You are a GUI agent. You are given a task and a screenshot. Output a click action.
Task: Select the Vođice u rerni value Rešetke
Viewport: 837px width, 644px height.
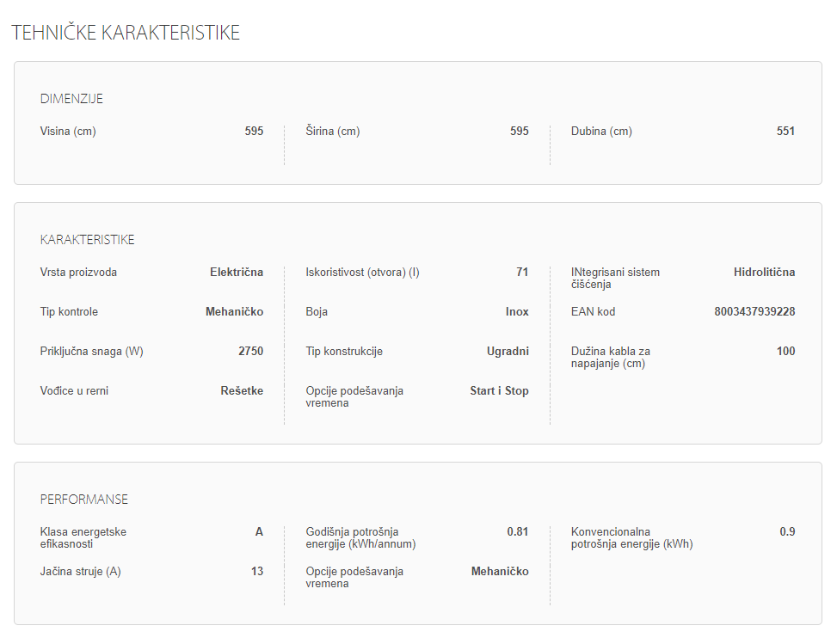(242, 391)
